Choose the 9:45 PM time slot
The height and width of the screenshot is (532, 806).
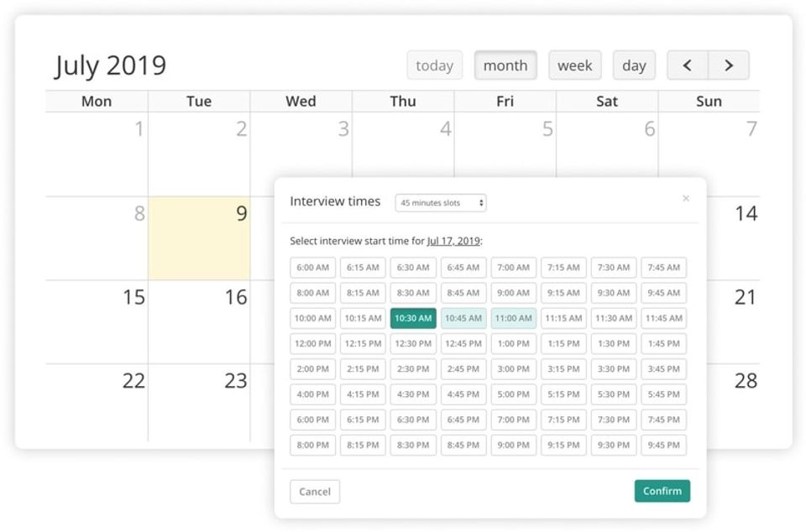tap(663, 446)
